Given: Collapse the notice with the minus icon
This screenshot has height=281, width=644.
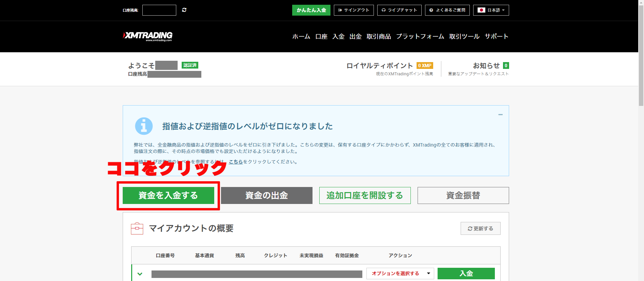Looking at the screenshot, I should [x=500, y=115].
